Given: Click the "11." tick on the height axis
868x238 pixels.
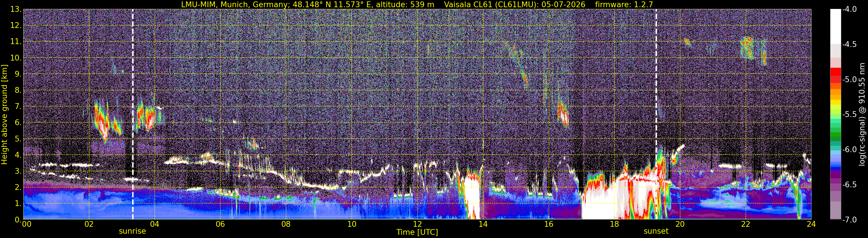Looking at the screenshot, I should 16,42.
